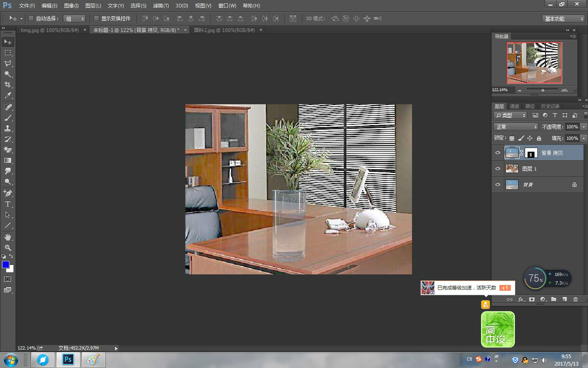Screen dimensions: 588x368
Task: Open the 文件(F) menu
Action: (x=27, y=6)
